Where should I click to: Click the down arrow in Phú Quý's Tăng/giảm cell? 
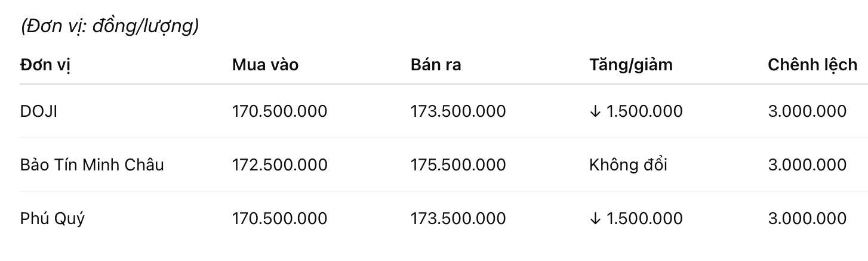[594, 219]
